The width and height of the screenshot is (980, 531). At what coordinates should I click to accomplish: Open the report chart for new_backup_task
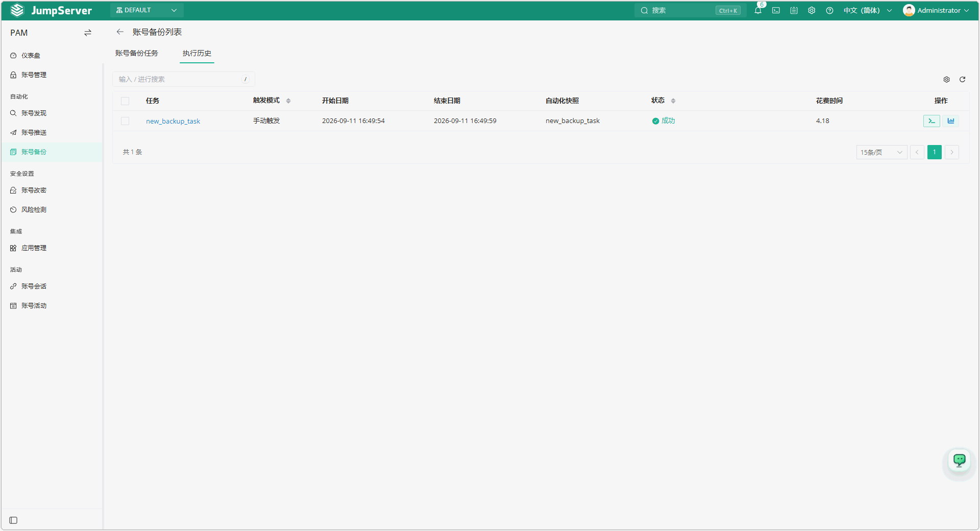[x=951, y=121]
